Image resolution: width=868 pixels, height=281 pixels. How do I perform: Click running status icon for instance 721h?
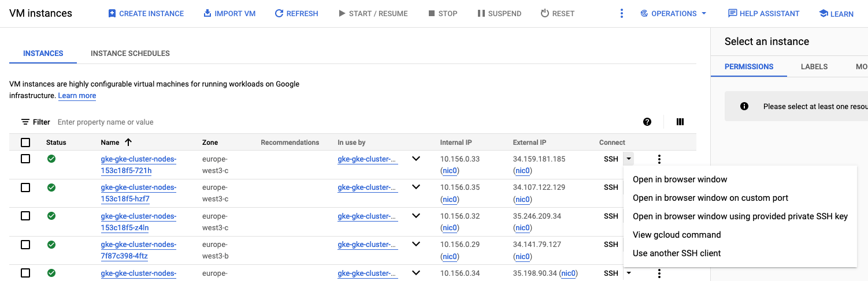[51, 159]
